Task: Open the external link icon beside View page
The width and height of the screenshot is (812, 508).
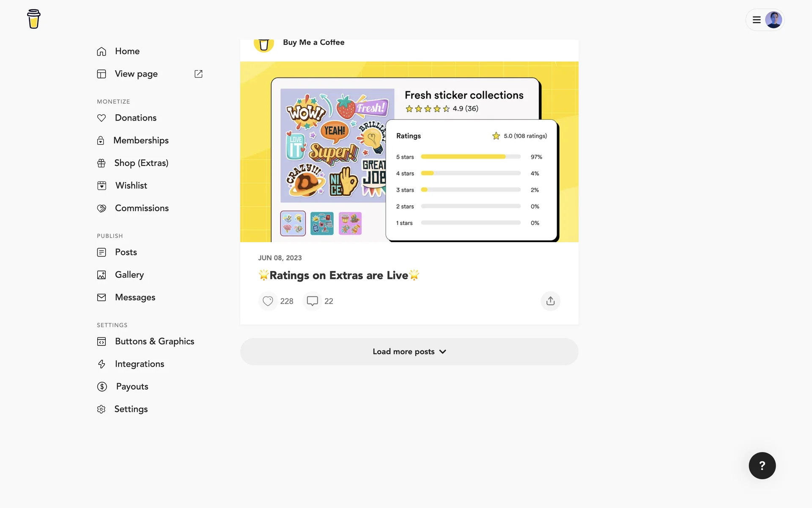Action: point(198,74)
